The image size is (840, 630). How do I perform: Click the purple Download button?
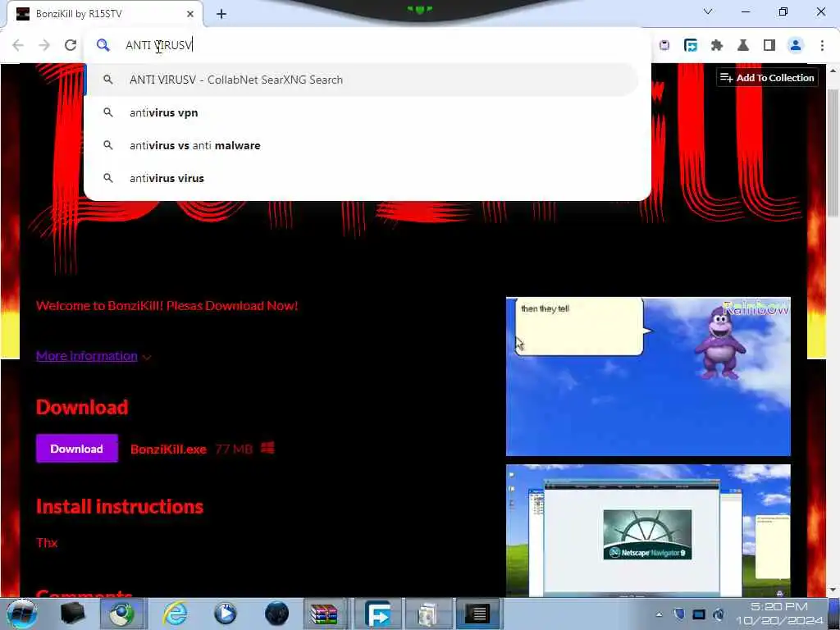point(76,449)
